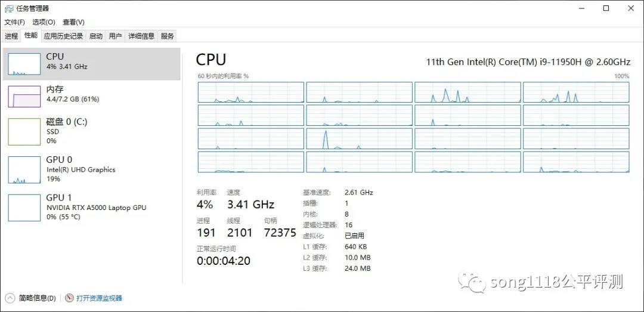The width and height of the screenshot is (644, 312).
Task: Click the resource monitor icon
Action: 69,298
